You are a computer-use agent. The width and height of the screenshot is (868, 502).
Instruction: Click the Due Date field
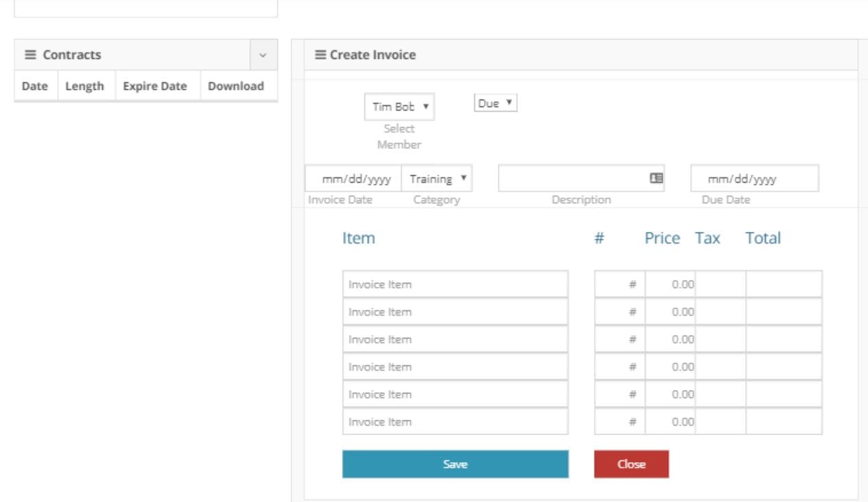[754, 178]
